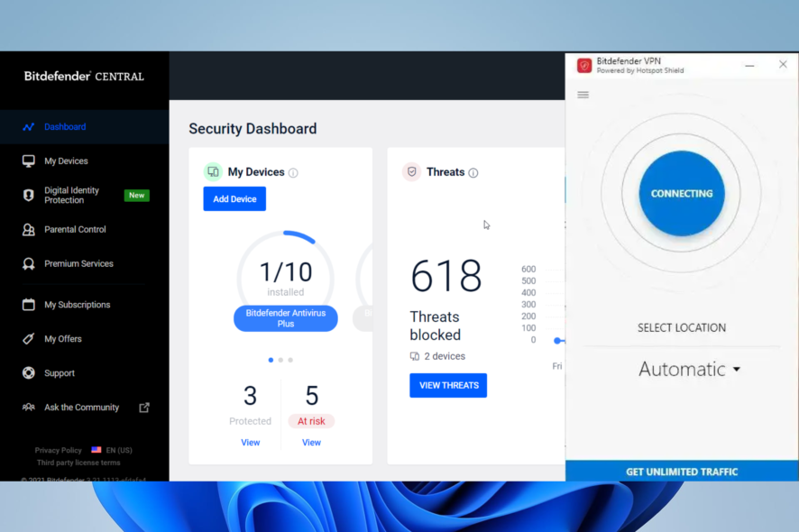Click the Security Dashboard heading
Screen dimensions: 799x532
coord(253,129)
